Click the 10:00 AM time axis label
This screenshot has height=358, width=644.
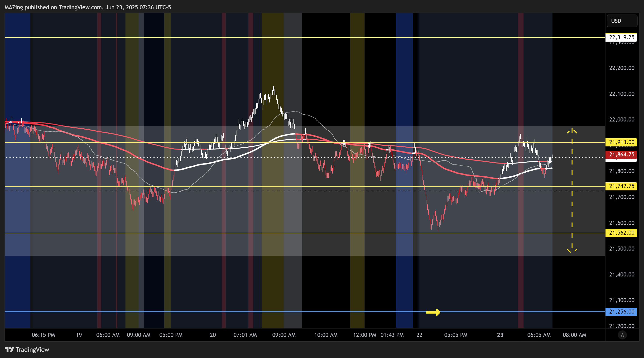[326, 335]
